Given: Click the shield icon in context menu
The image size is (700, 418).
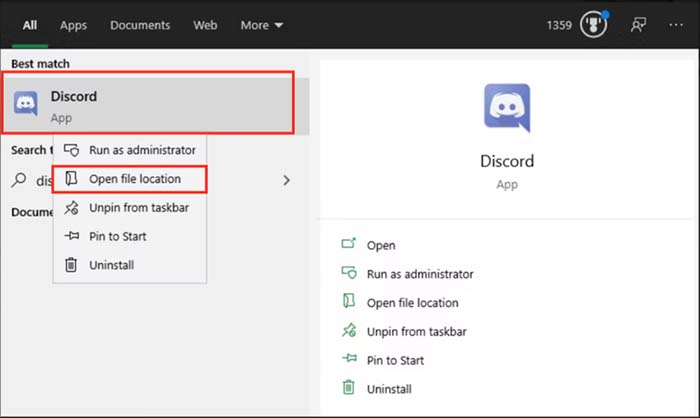Looking at the screenshot, I should (x=71, y=150).
